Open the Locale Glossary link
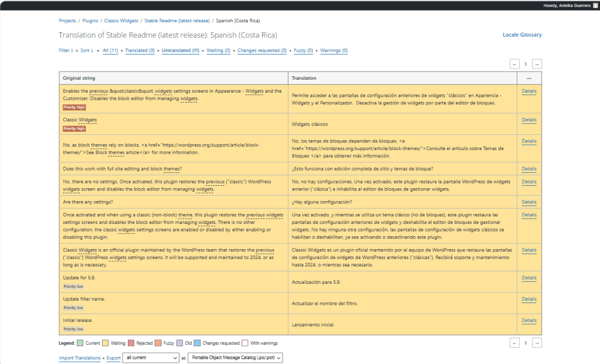Screen dimensions: 600x364 point(522,35)
